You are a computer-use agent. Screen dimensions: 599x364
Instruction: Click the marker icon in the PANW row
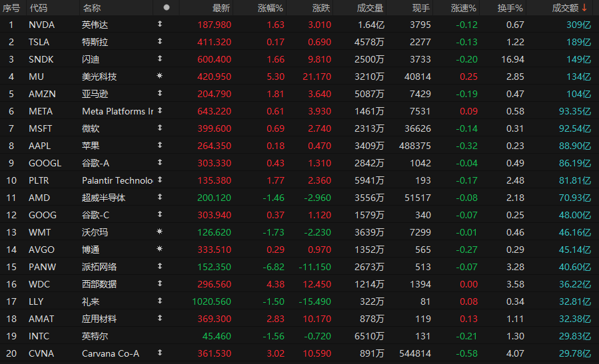coord(160,266)
